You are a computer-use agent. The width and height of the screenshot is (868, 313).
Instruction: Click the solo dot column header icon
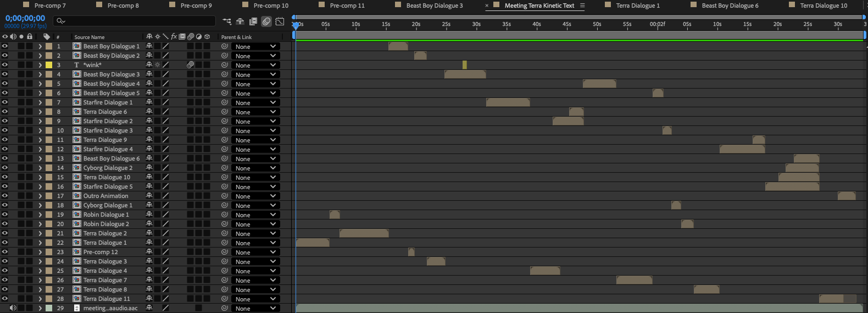pos(21,37)
